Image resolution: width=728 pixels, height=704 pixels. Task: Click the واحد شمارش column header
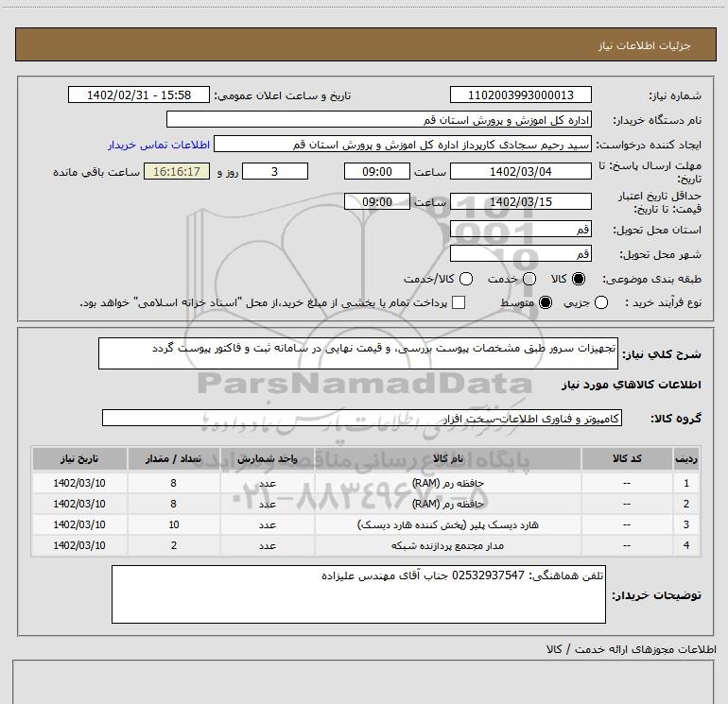268,459
